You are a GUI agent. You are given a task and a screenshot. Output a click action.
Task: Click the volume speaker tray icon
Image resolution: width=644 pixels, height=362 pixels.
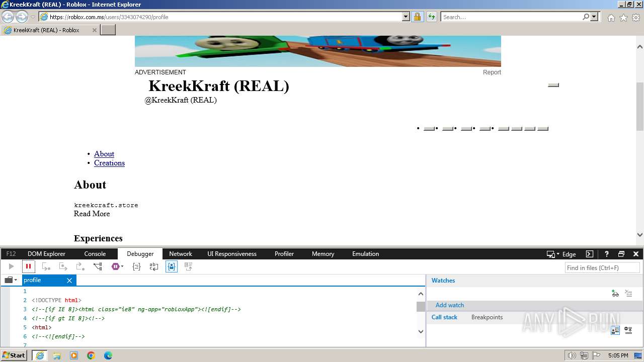(572, 355)
